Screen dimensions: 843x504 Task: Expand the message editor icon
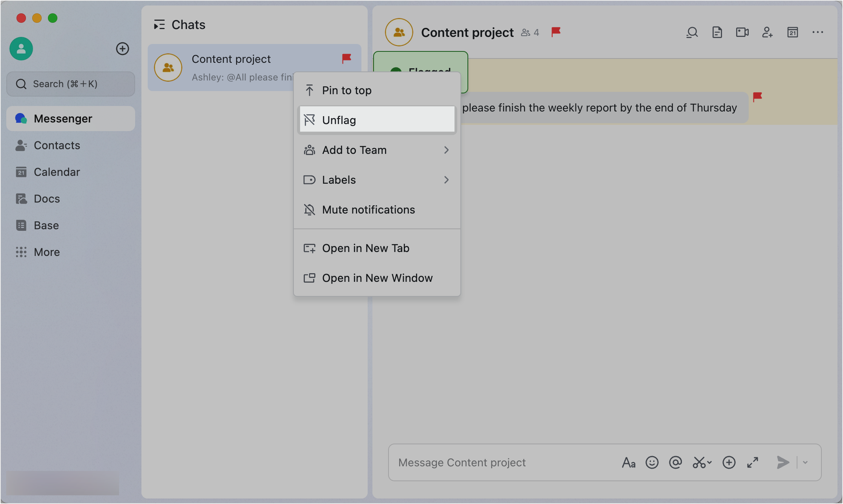click(x=753, y=463)
